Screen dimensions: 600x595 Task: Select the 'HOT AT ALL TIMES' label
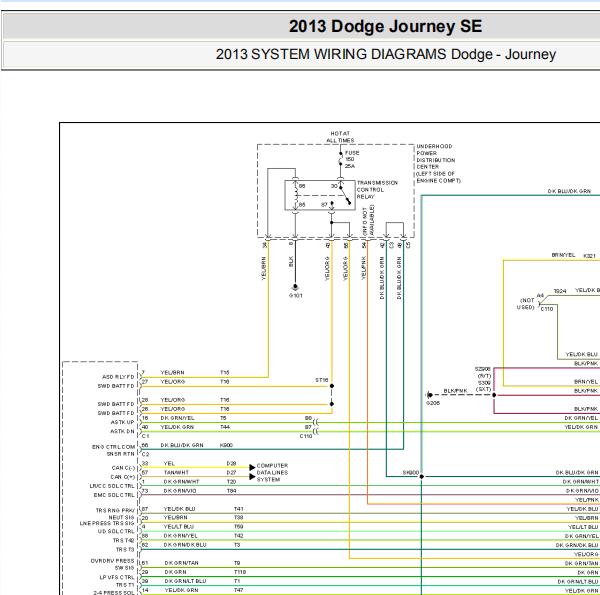coord(340,137)
